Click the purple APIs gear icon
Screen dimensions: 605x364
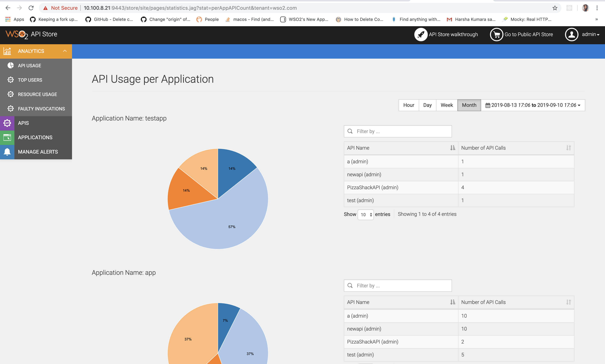[7, 123]
